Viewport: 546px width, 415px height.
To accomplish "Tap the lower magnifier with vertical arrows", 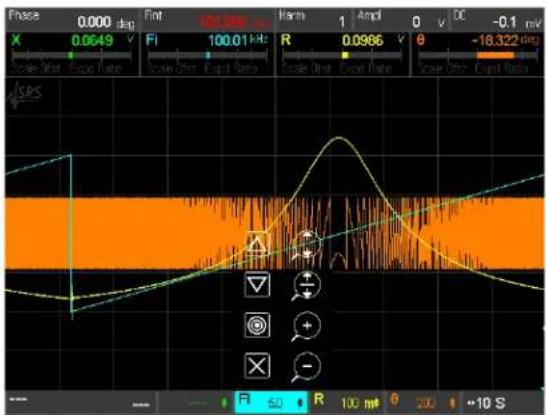I will click(306, 286).
